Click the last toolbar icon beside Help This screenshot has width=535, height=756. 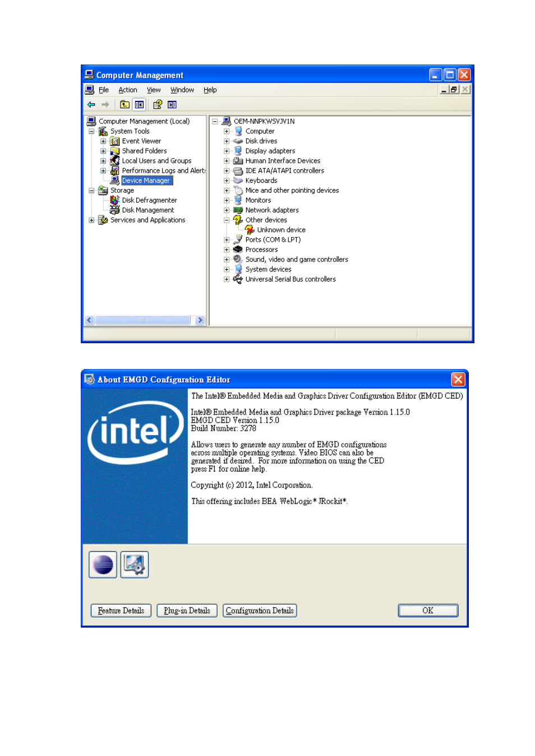click(x=172, y=105)
